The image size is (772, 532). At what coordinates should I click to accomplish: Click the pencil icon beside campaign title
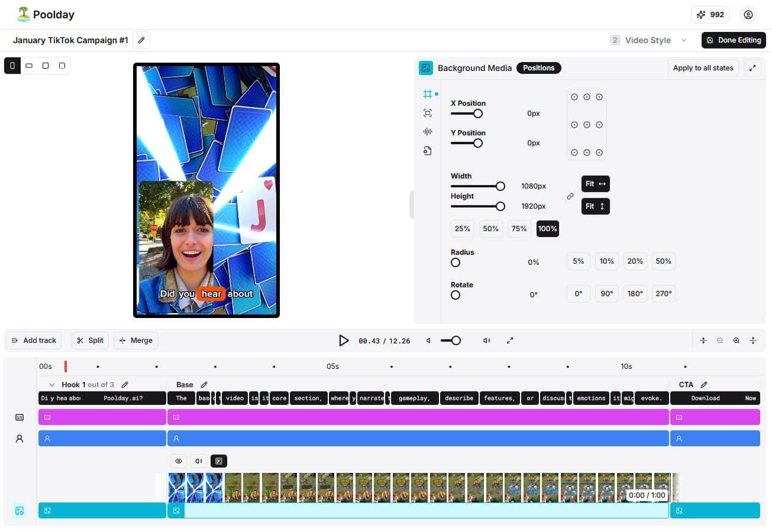click(x=141, y=40)
